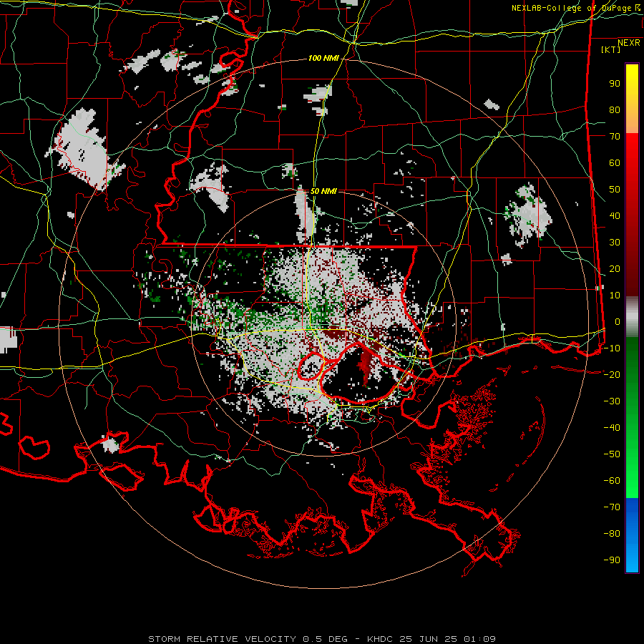Screen dimensions: 644x644
Task: Click the -60 value on the velocity scale
Action: [x=612, y=481]
